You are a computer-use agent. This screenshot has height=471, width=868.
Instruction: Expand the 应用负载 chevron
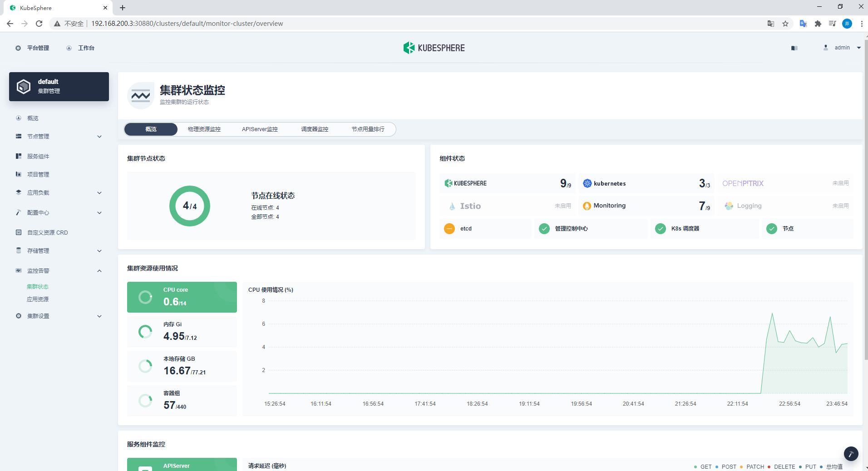(x=99, y=193)
